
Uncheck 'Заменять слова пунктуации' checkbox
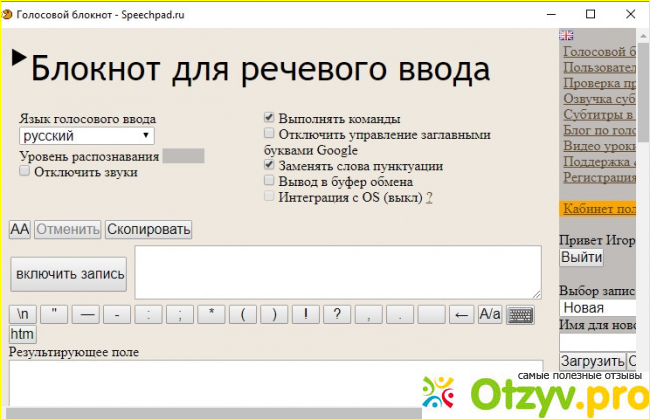tap(269, 166)
